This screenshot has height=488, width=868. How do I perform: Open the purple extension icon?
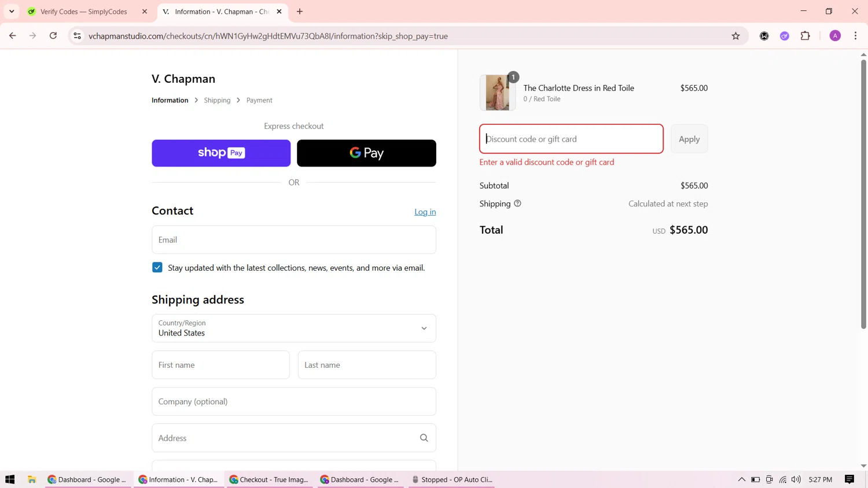click(785, 36)
